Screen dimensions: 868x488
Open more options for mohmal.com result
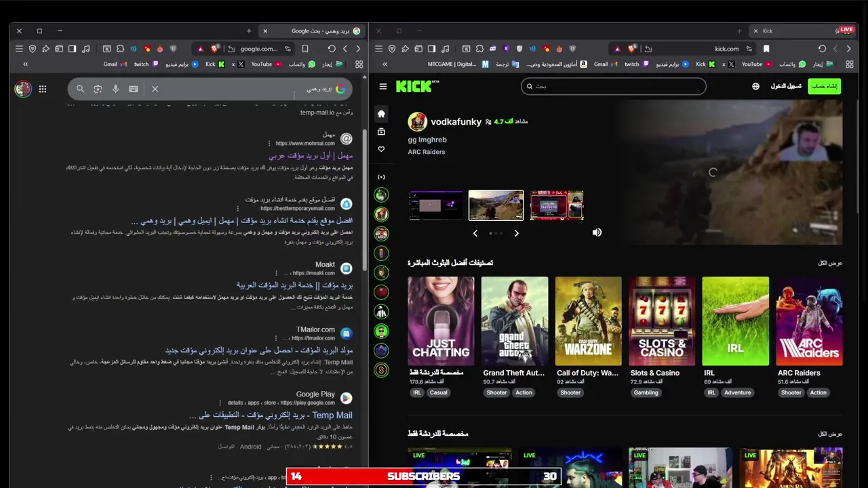click(x=269, y=144)
